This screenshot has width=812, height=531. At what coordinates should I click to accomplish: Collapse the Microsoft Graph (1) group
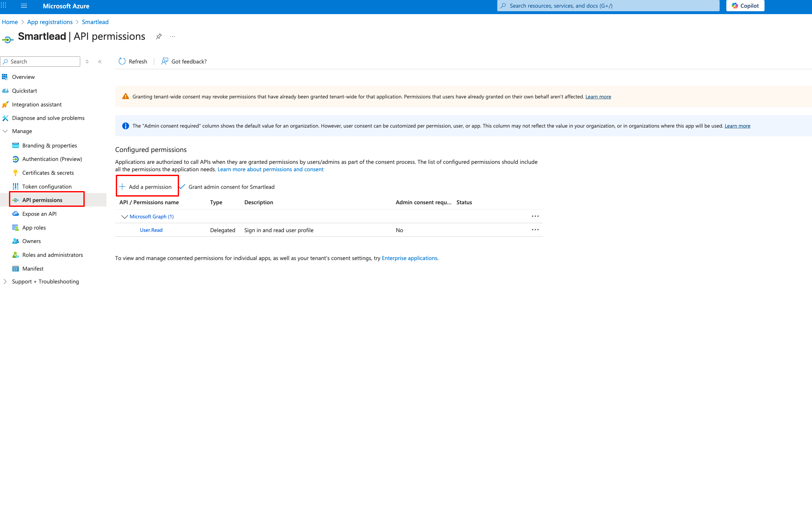click(x=124, y=216)
